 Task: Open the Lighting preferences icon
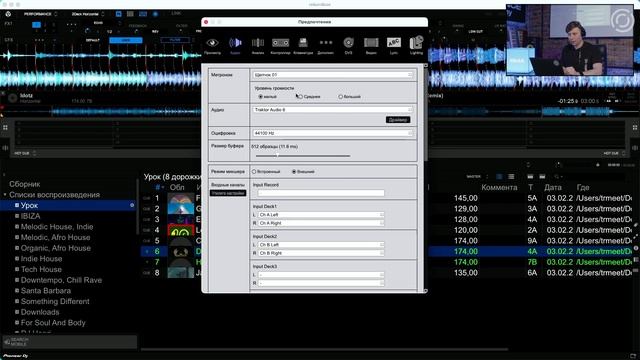pos(416,45)
